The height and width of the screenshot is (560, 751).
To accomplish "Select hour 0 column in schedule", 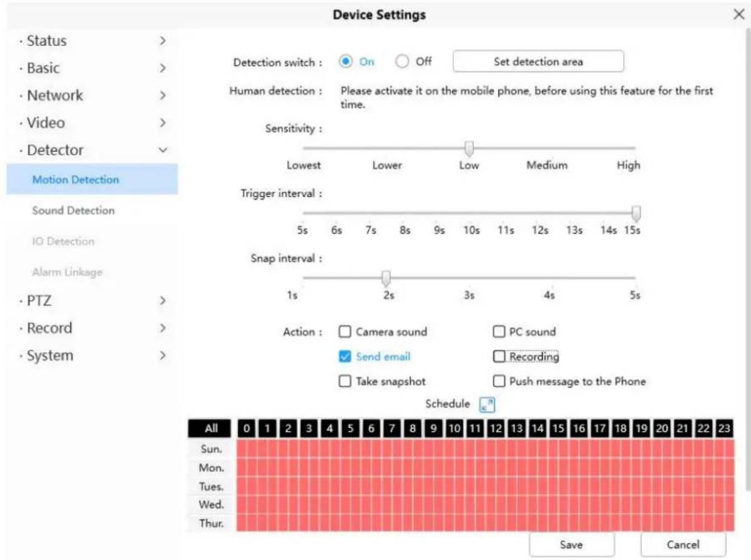I will coord(246,428).
